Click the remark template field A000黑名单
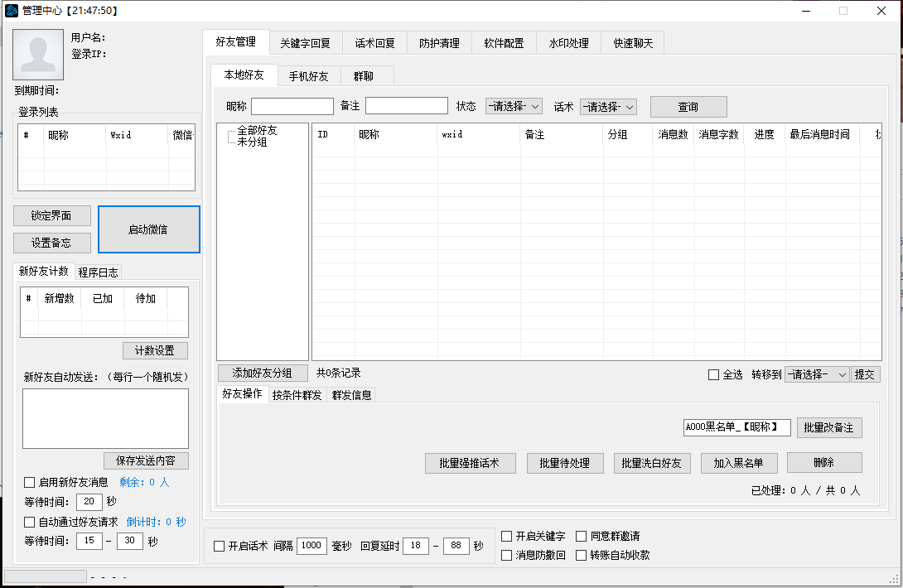903x588 pixels. 736,427
